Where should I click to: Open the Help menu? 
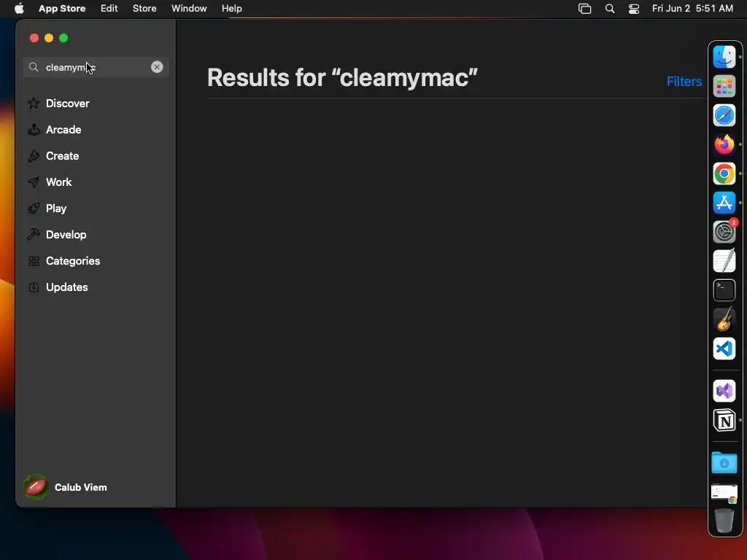pyautogui.click(x=231, y=9)
